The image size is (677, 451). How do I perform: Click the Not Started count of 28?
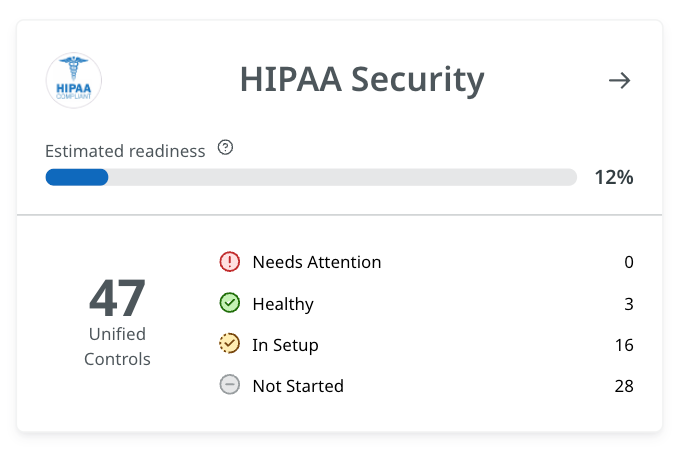click(624, 386)
